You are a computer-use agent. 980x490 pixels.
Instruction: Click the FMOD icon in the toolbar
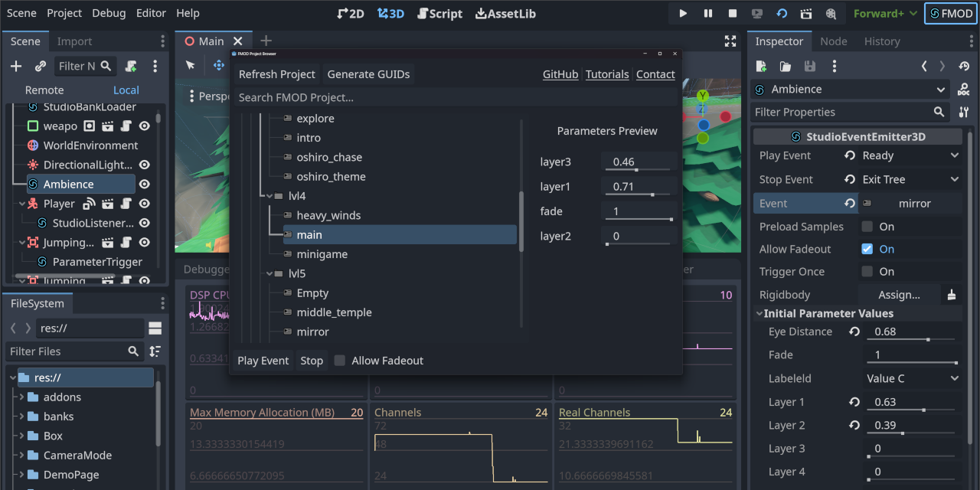pyautogui.click(x=950, y=13)
